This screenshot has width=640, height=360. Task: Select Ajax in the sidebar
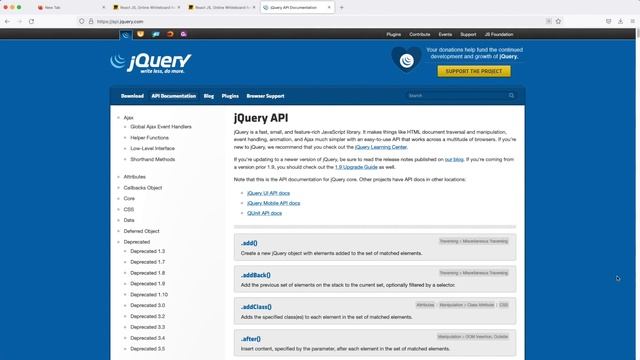(x=129, y=118)
